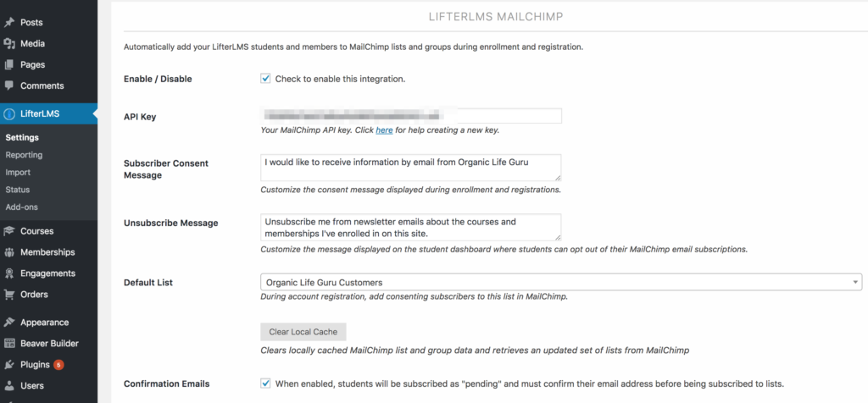The height and width of the screenshot is (403, 868).
Task: Click the Users person icon
Action: click(x=8, y=386)
